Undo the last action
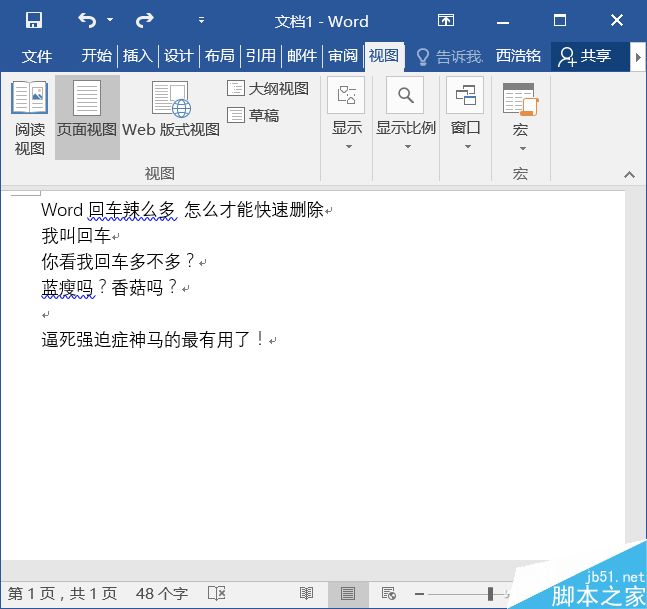Screen dimensions: 647x609 [x=87, y=20]
